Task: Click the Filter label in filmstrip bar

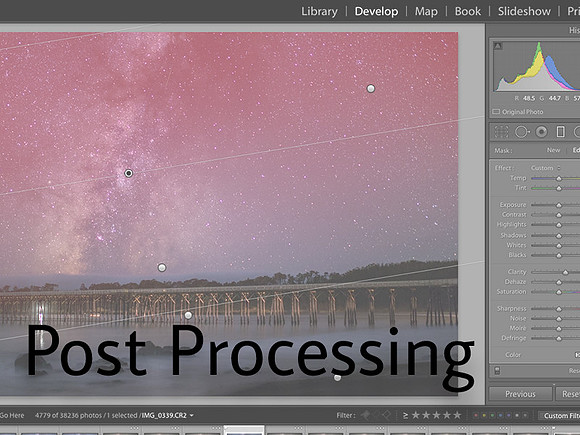Action: click(x=346, y=415)
